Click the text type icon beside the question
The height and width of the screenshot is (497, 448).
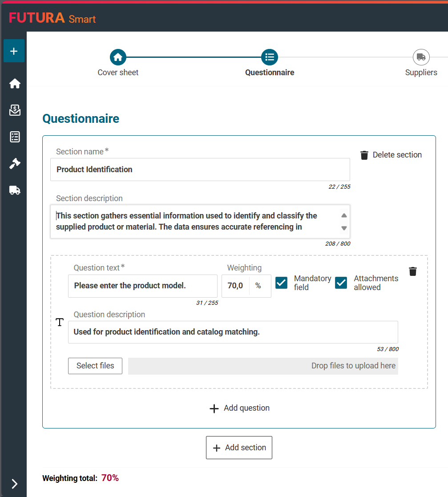(x=60, y=323)
